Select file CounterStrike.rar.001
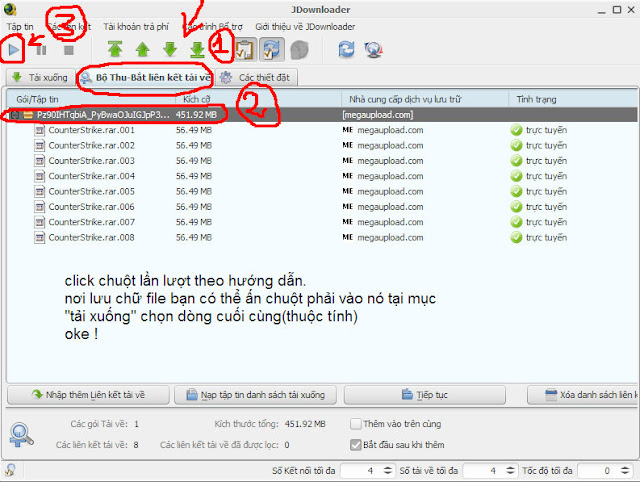Screen dimensions: 640x482 (x=91, y=130)
